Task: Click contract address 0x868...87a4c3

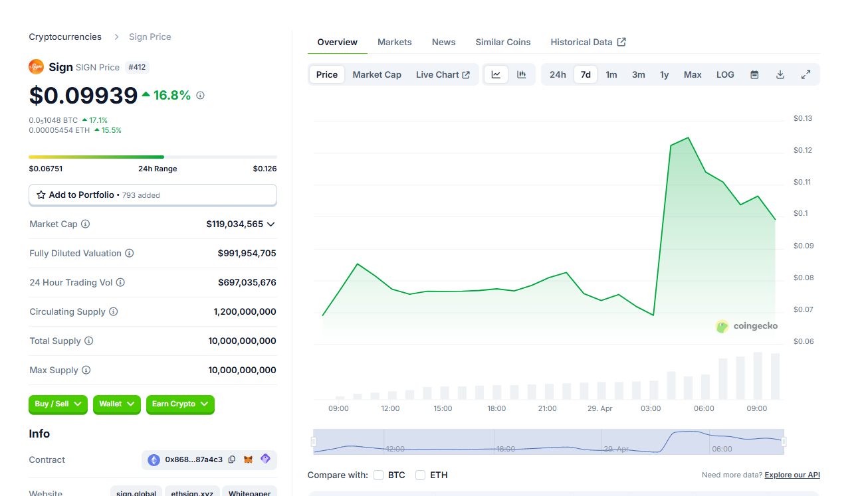Action: 194,459
